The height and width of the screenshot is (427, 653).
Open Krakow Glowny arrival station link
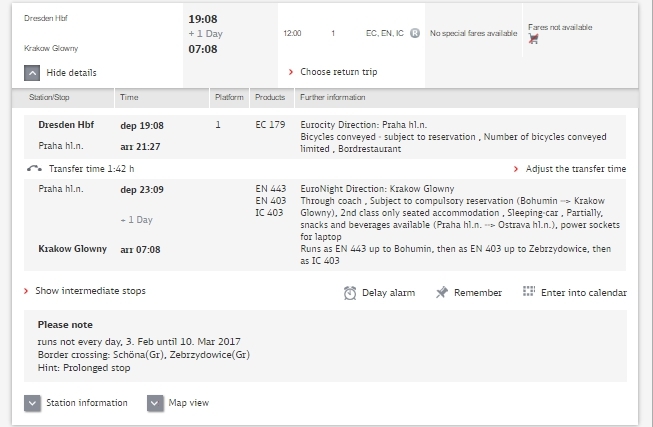pyautogui.click(x=72, y=249)
